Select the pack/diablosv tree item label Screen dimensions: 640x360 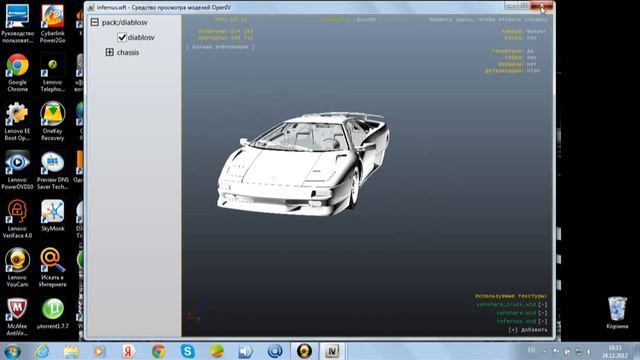(124, 22)
